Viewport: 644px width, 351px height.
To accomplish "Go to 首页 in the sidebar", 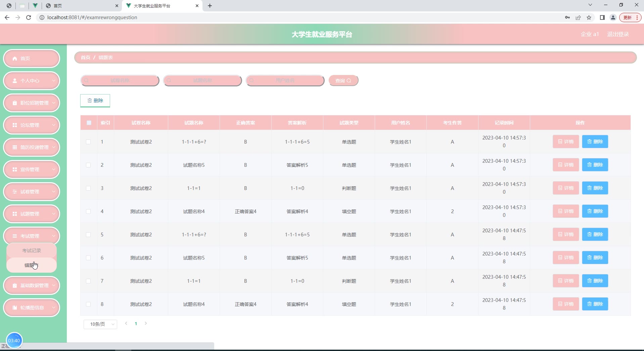I will [32, 58].
